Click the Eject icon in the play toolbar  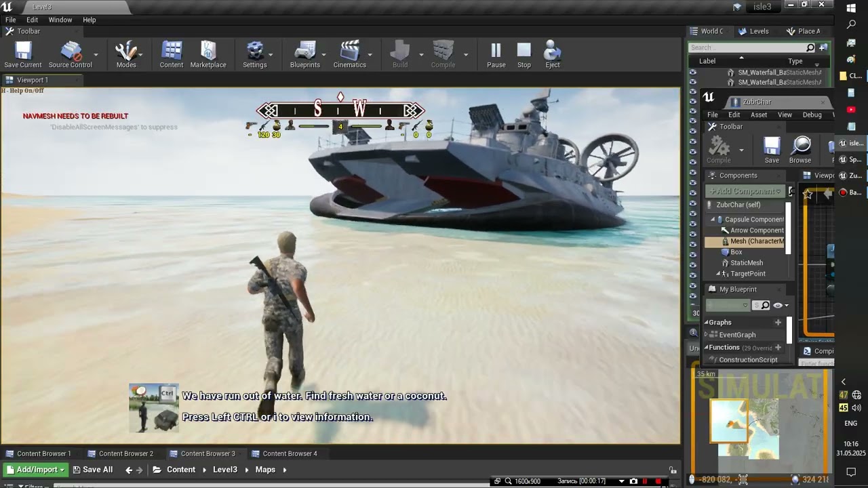tap(553, 52)
